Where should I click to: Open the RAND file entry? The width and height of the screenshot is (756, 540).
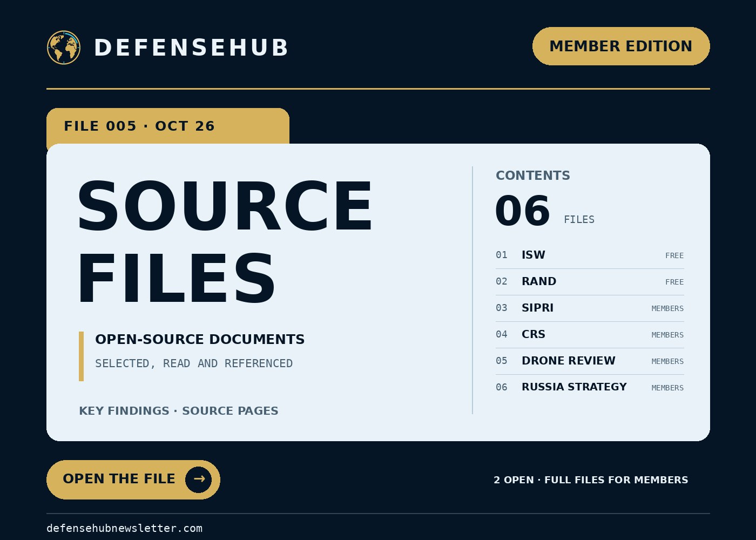click(x=590, y=281)
